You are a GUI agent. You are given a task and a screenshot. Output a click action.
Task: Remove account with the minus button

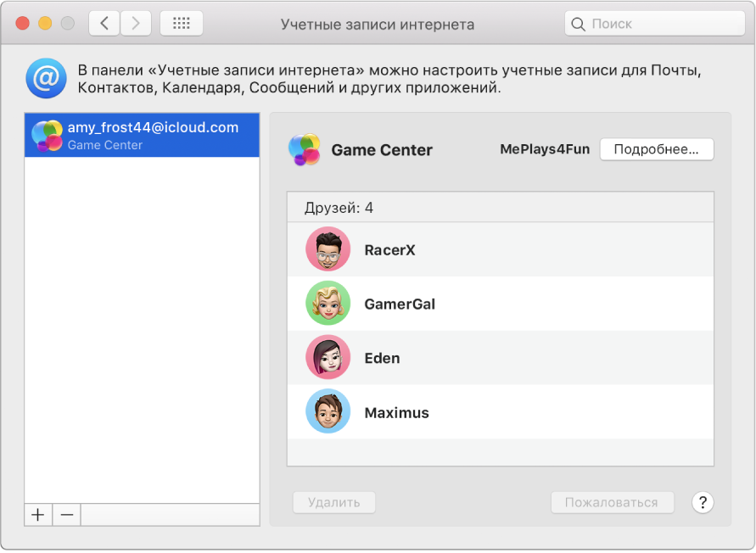click(66, 515)
